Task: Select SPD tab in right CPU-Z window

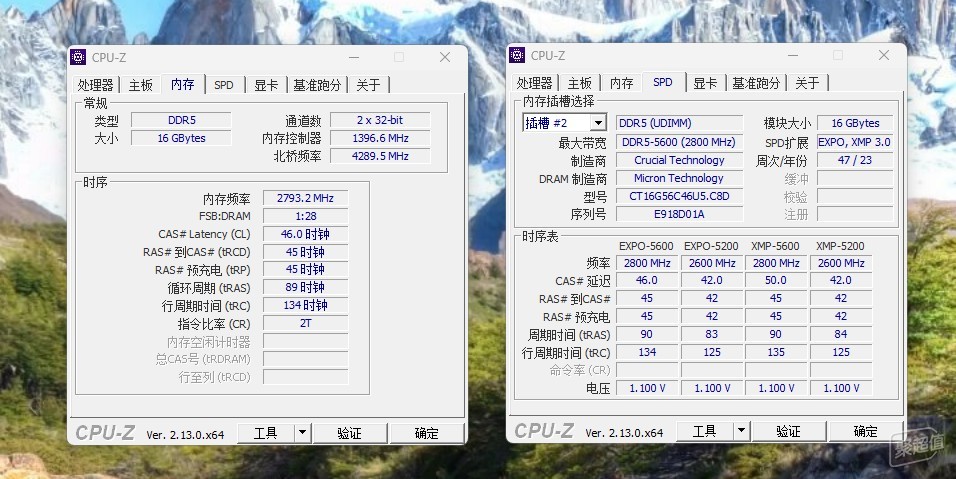Action: [x=663, y=82]
